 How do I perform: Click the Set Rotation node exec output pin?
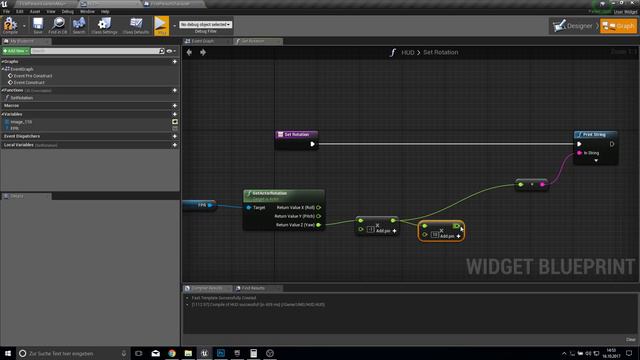click(x=312, y=144)
